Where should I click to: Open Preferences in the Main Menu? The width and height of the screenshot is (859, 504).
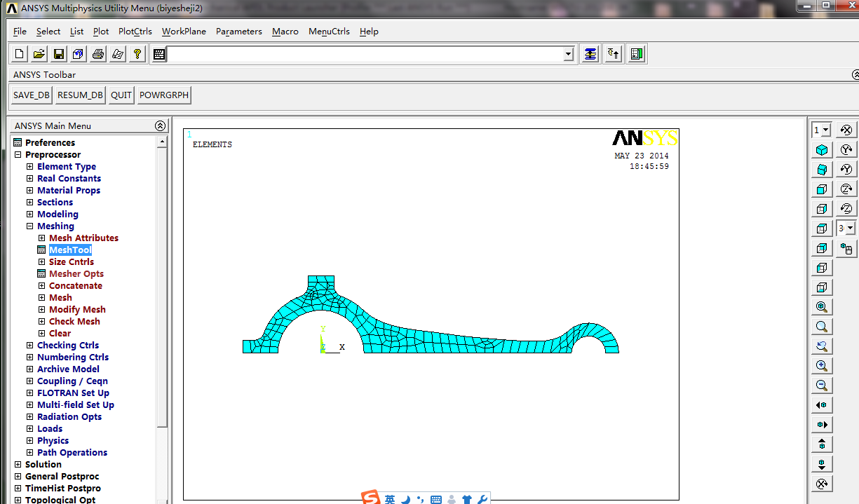click(x=50, y=143)
